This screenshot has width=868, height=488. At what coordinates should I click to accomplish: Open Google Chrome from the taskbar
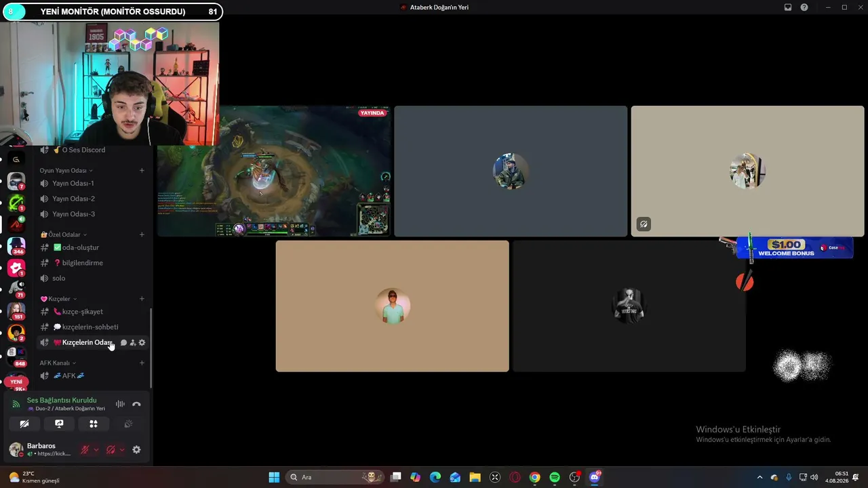point(535,477)
